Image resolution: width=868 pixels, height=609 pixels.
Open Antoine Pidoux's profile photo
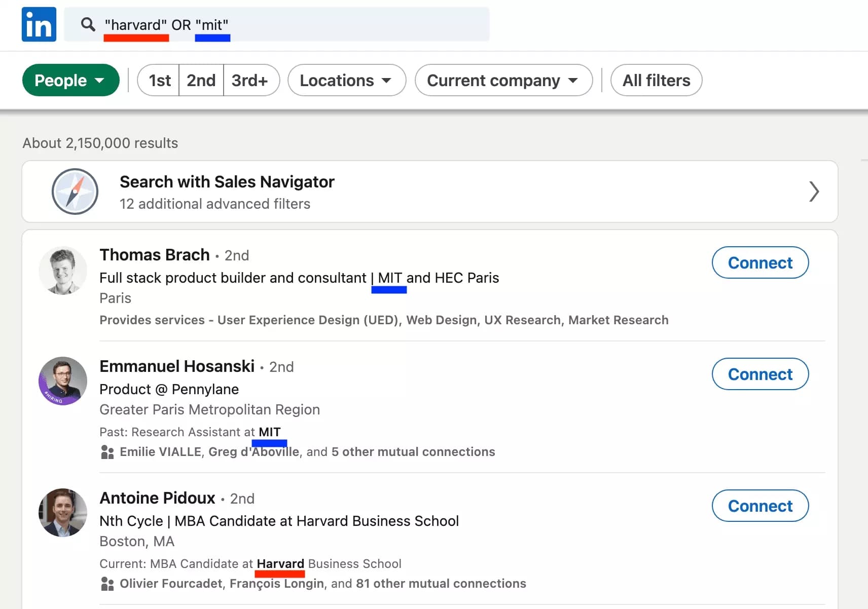click(62, 513)
